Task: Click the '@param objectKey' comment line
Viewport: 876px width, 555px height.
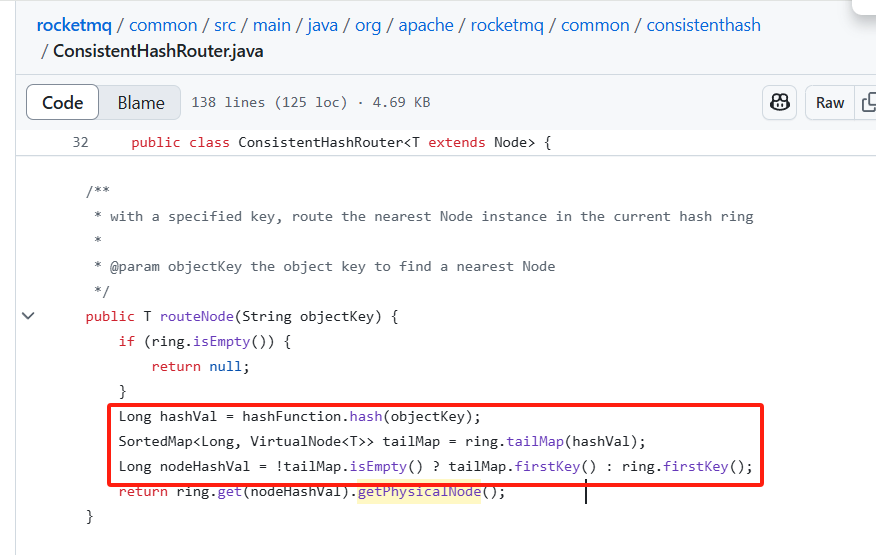Action: point(325,267)
